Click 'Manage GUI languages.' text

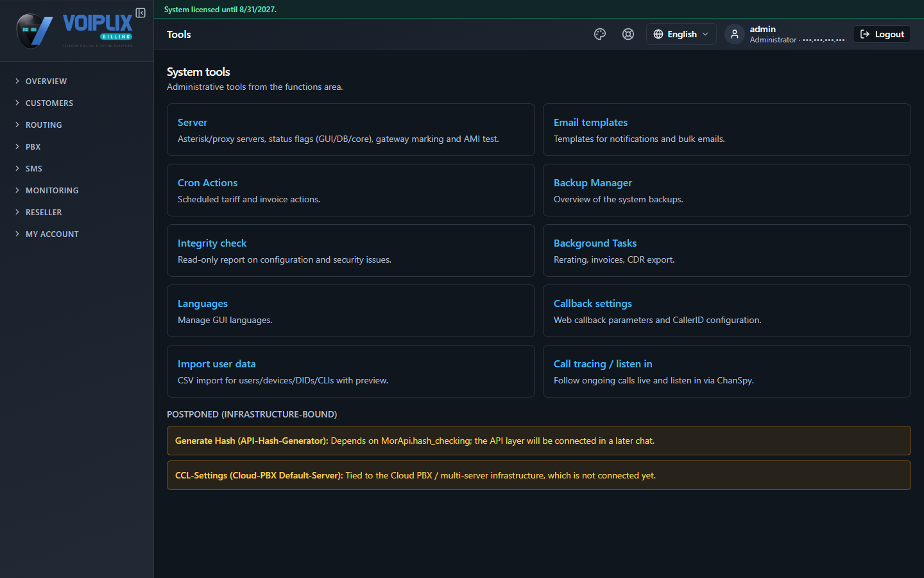pyautogui.click(x=225, y=320)
